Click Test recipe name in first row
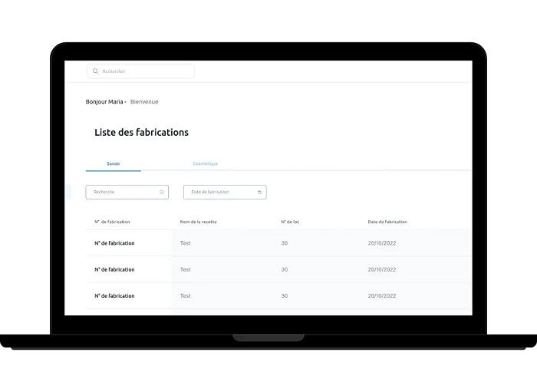Viewport: 537px width, 392px height. coord(186,243)
